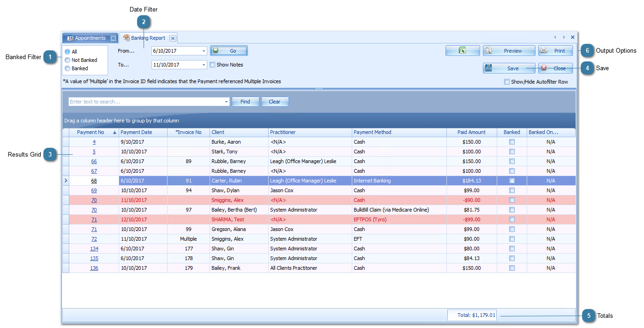This screenshot has width=644, height=328.
Task: Click the Preview button
Action: (509, 51)
